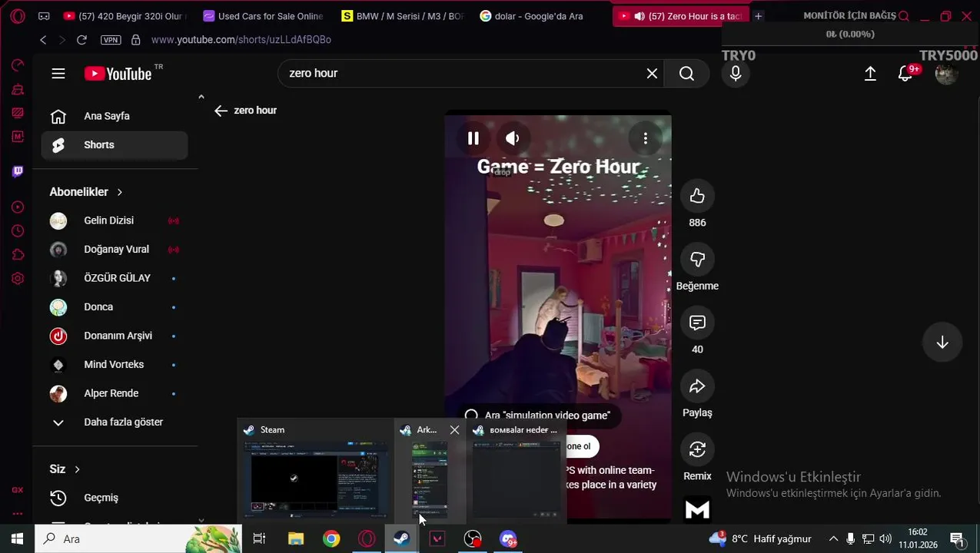Open the Mind Vorteks channel
Screen dimensions: 980x553
115,365
